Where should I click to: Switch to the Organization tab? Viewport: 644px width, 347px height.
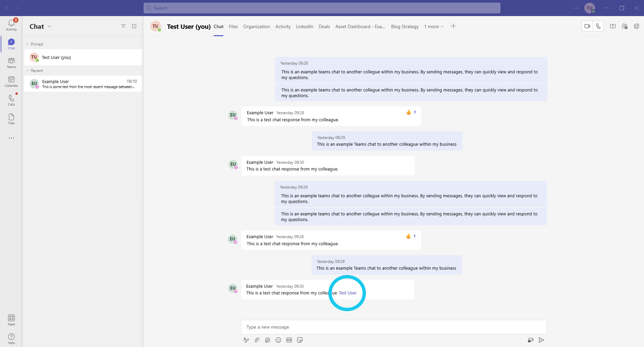pos(256,26)
